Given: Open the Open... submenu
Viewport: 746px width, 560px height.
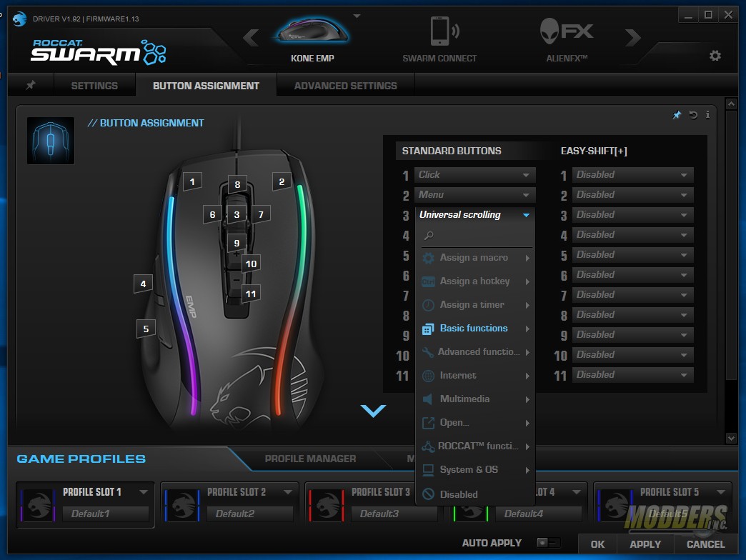Looking at the screenshot, I should tap(476, 423).
